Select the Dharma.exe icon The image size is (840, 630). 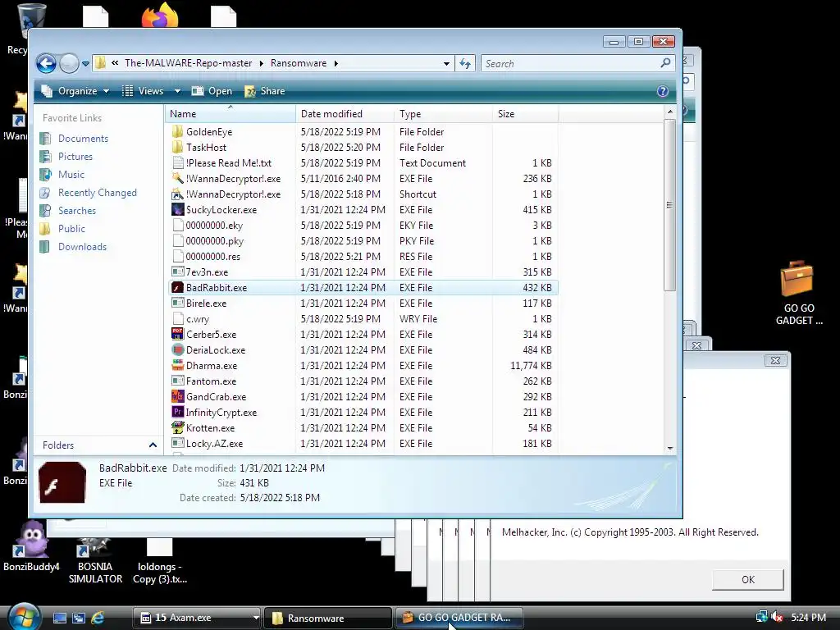click(177, 365)
